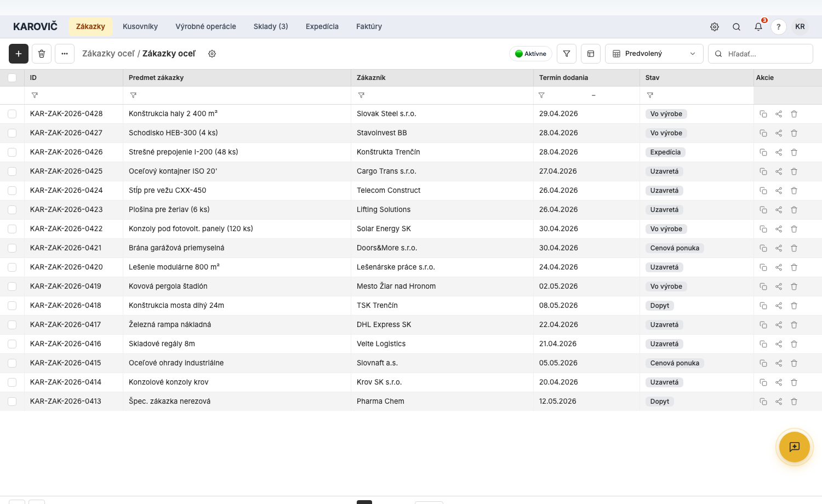Delete order KAR-ZAK-2026-0419
This screenshot has height=504, width=822.
pyautogui.click(x=794, y=287)
